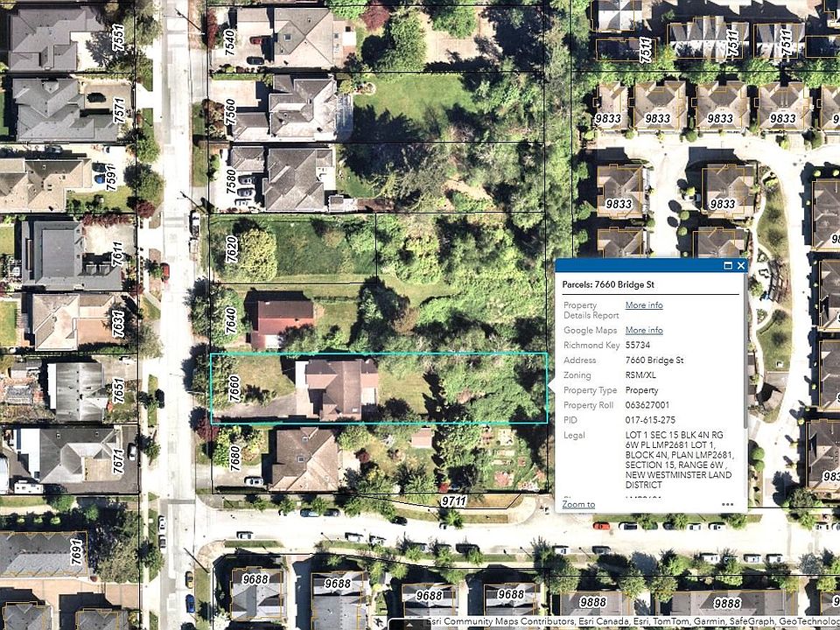Click the Esri Community Maps attribution text
Screen dimensions: 840x630
click(633, 622)
